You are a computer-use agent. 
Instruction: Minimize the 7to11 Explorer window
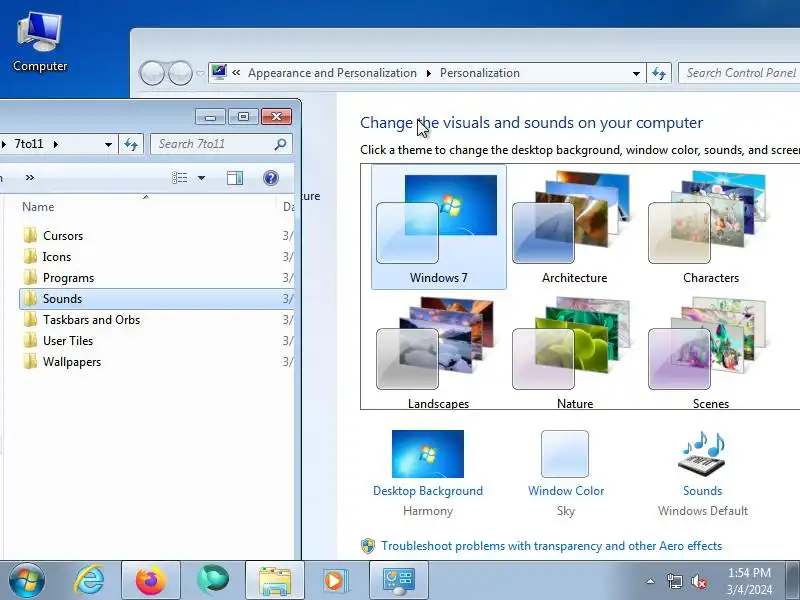210,117
